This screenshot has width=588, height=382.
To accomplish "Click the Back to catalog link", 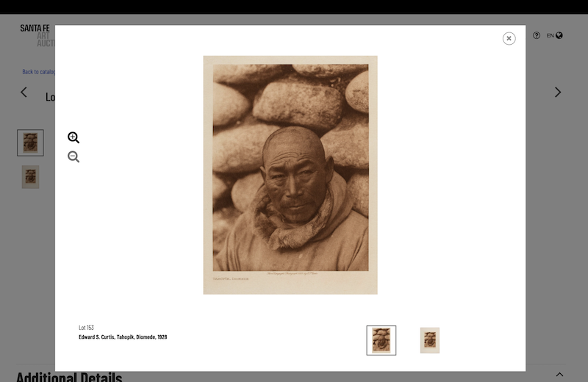I will click(x=39, y=71).
